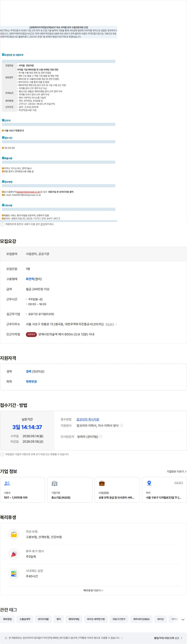
Task: Click the 기타사항 section arrow icon
Action: tap(3, 205)
